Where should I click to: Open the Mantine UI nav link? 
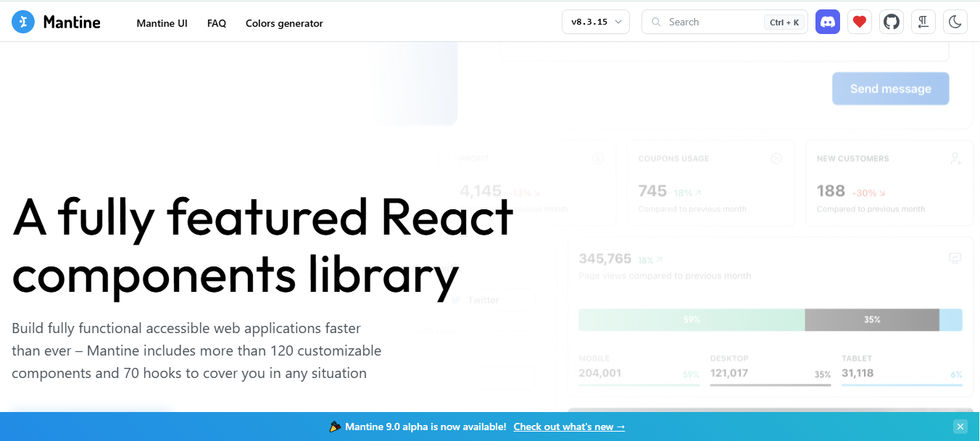point(162,23)
